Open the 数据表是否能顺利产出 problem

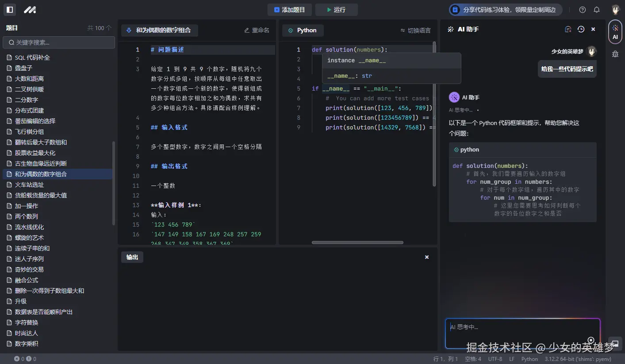pyautogui.click(x=58, y=312)
